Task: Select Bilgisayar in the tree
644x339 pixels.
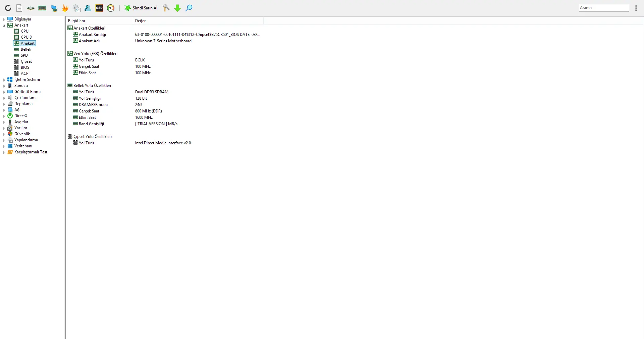Action: point(22,19)
